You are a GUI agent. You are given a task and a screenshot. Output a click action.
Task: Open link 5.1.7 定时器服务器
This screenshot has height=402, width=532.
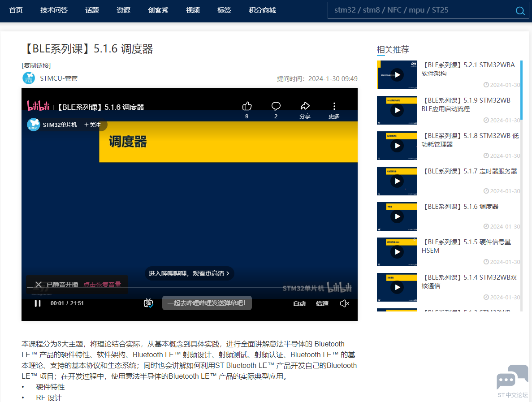[470, 171]
